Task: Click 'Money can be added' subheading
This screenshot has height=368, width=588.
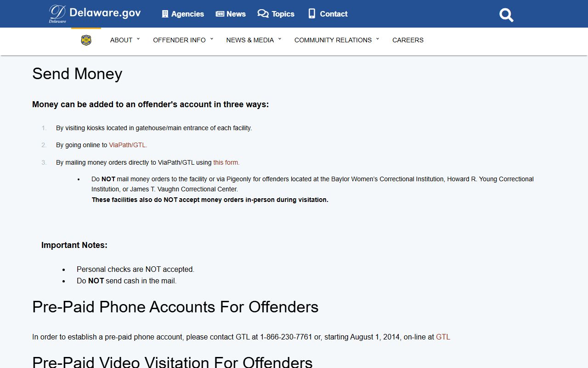Action: (x=151, y=104)
